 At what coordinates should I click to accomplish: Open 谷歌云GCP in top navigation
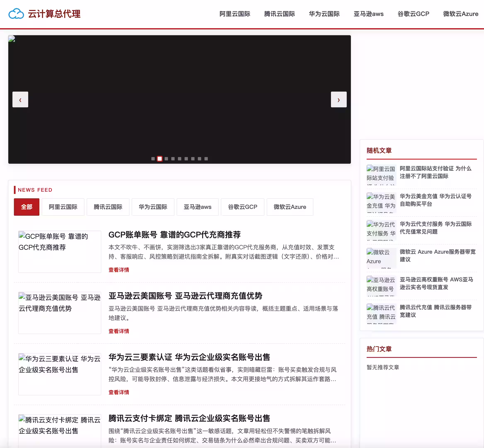click(x=413, y=14)
